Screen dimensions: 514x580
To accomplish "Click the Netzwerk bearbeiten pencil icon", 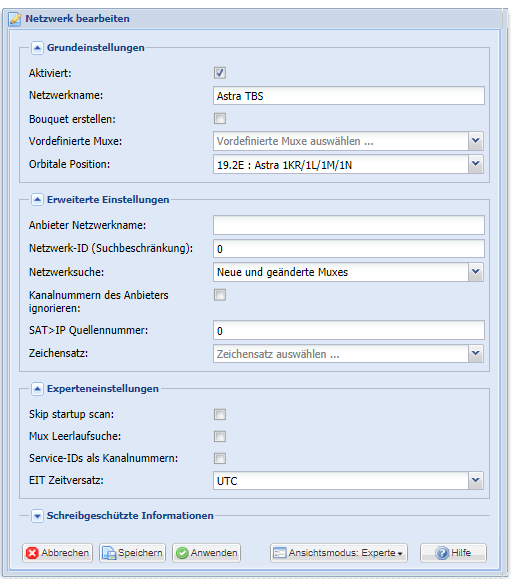I will 15,19.
